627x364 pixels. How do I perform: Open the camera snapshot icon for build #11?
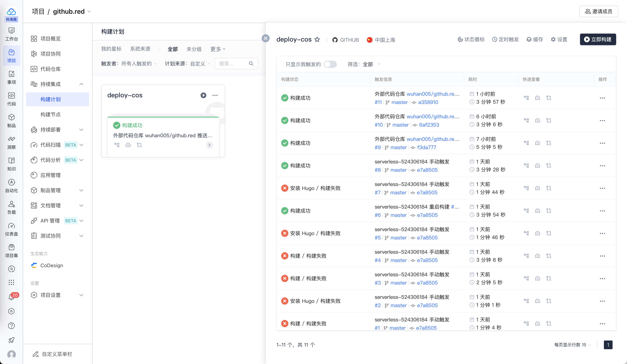(x=537, y=98)
